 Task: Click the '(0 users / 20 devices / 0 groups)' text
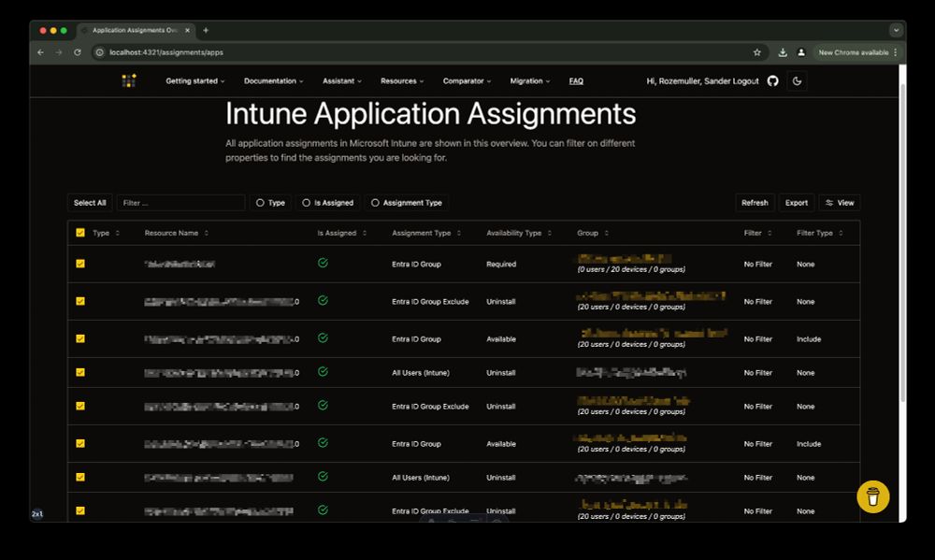point(631,269)
